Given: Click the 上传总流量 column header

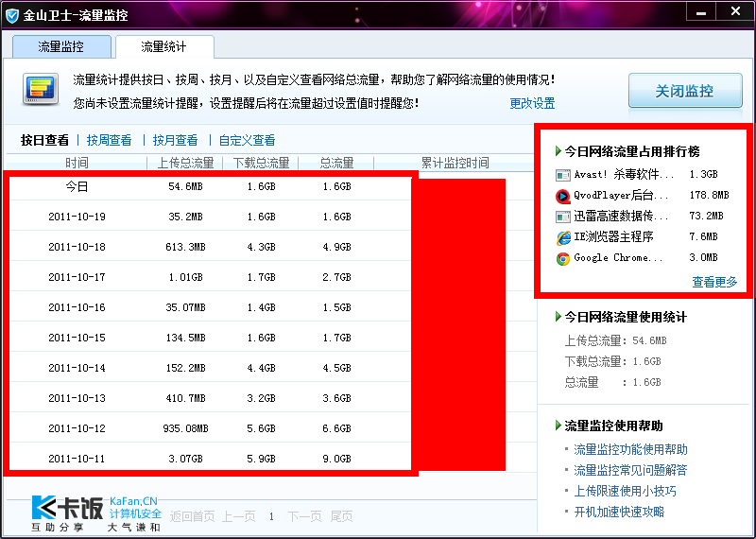Looking at the screenshot, I should click(x=185, y=163).
